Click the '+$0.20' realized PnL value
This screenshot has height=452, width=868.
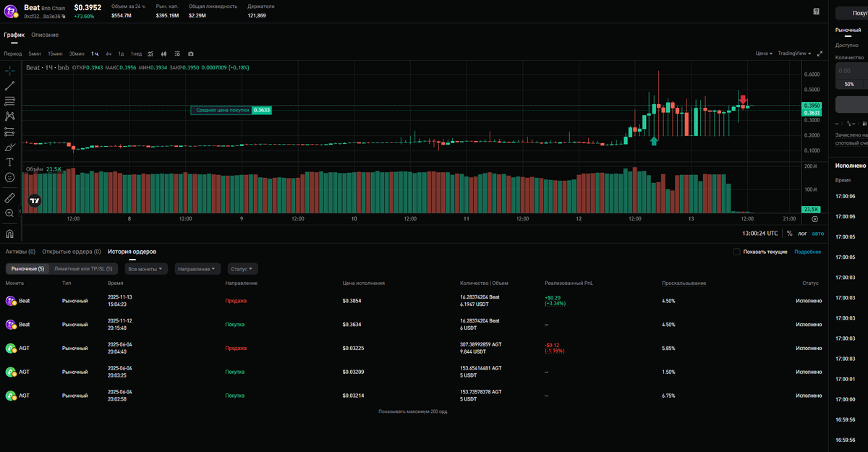tap(553, 297)
